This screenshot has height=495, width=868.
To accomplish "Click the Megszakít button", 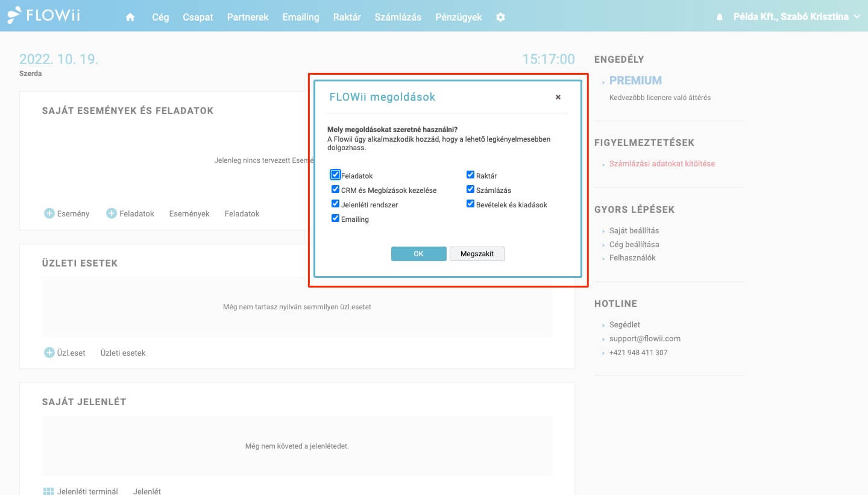I will 477,254.
